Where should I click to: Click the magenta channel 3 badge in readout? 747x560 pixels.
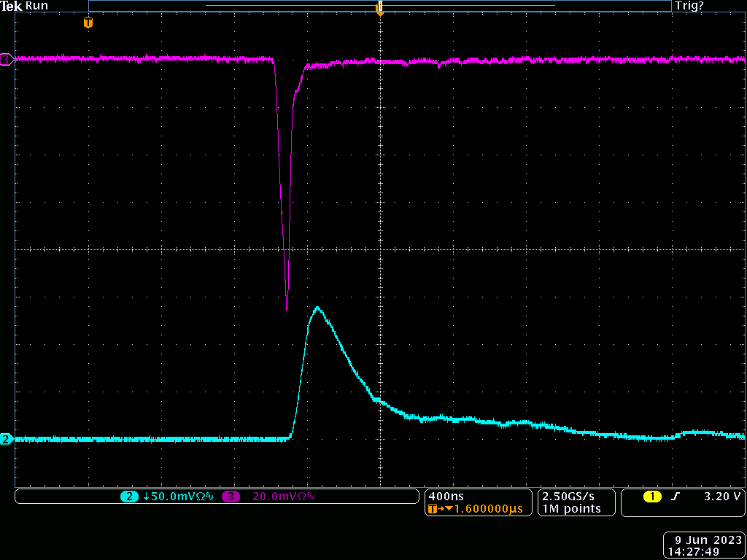tap(231, 497)
